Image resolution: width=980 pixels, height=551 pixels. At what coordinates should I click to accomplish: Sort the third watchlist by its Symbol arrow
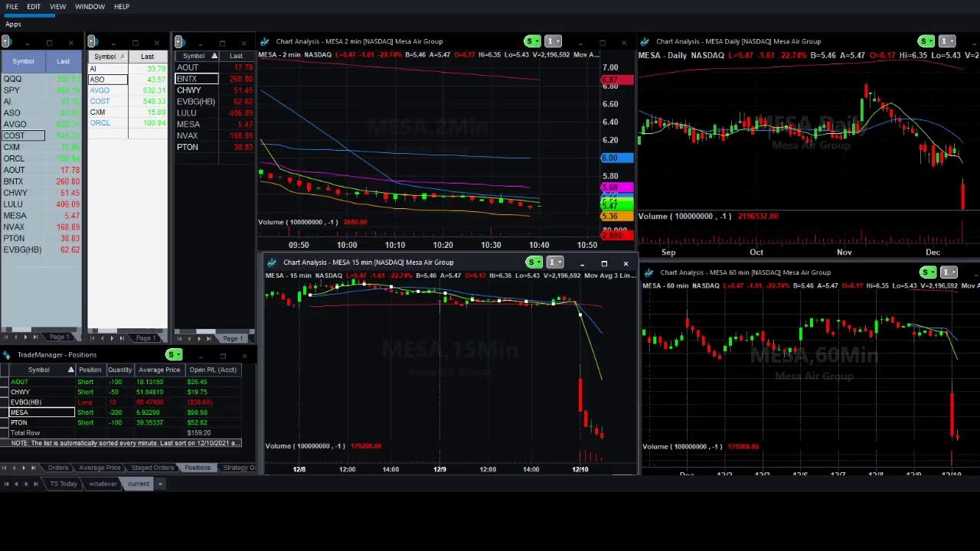[x=214, y=56]
